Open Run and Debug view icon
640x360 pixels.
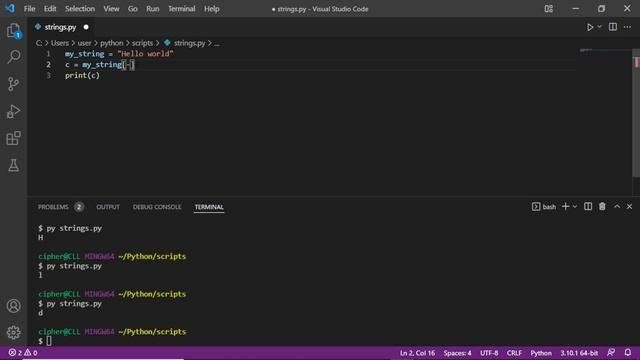(13, 111)
